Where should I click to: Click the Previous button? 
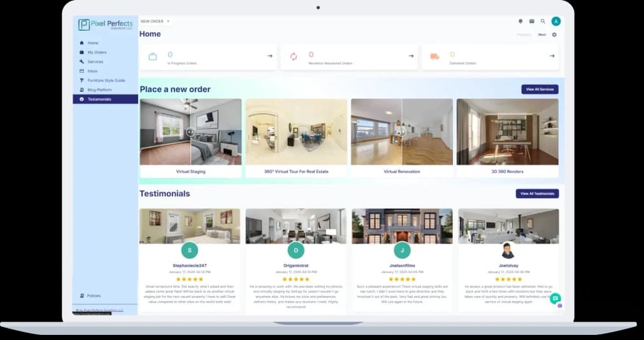(524, 34)
